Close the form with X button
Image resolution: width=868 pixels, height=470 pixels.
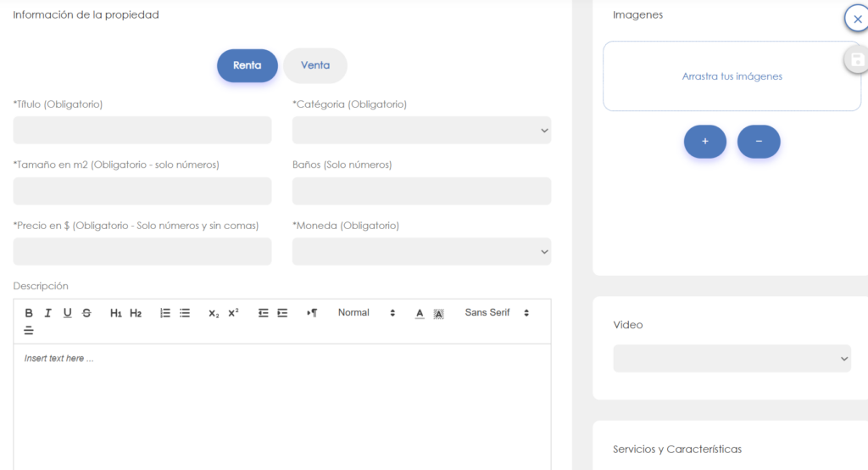pyautogui.click(x=857, y=19)
